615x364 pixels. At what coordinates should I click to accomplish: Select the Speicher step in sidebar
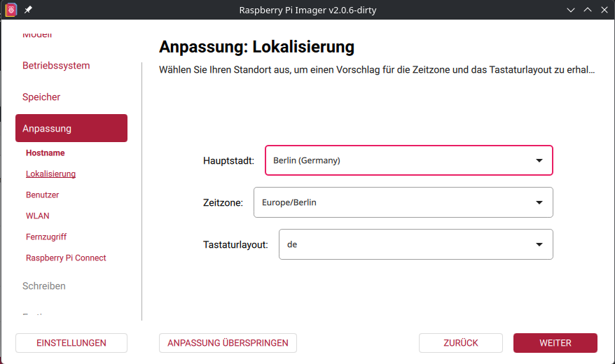41,97
